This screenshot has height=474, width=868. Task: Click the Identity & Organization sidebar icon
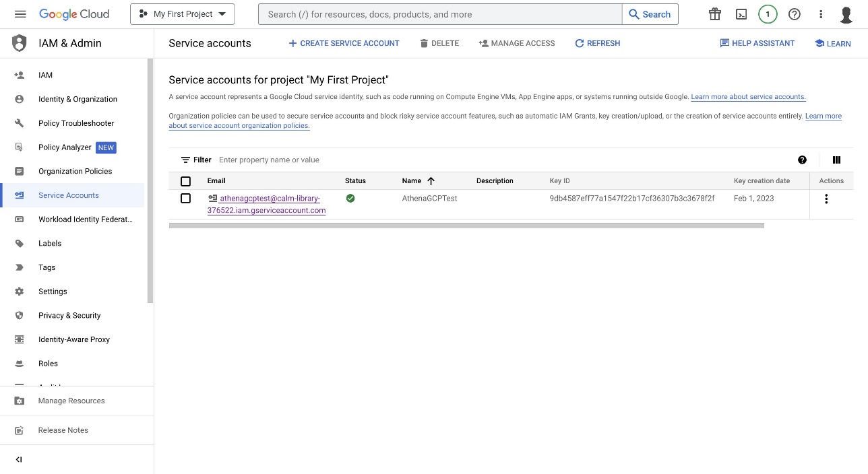(20, 99)
